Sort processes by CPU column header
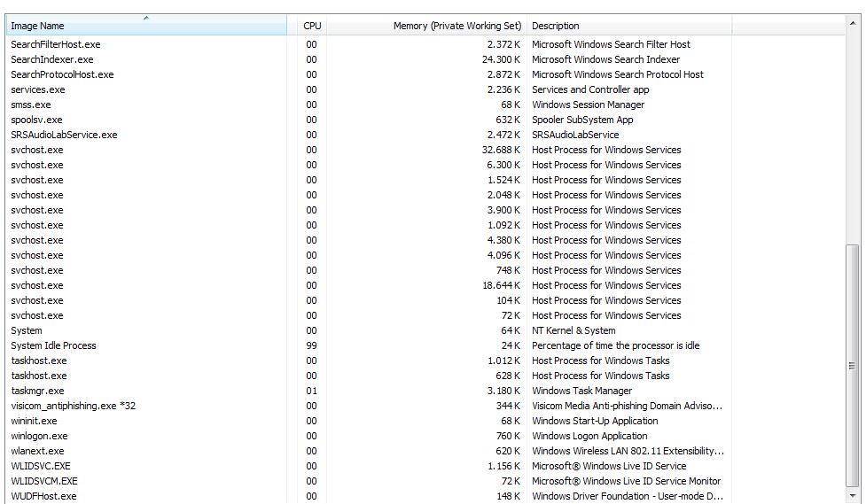 click(311, 26)
